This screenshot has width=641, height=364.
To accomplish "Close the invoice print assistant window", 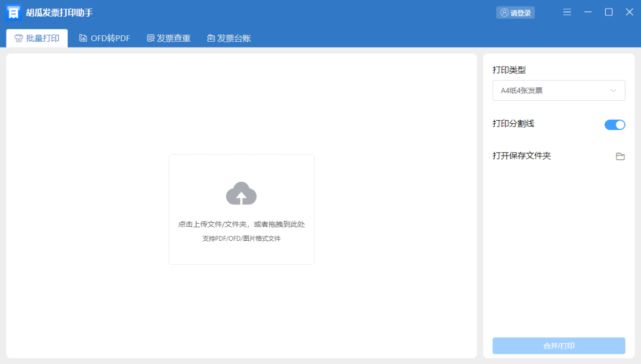I will pyautogui.click(x=629, y=12).
